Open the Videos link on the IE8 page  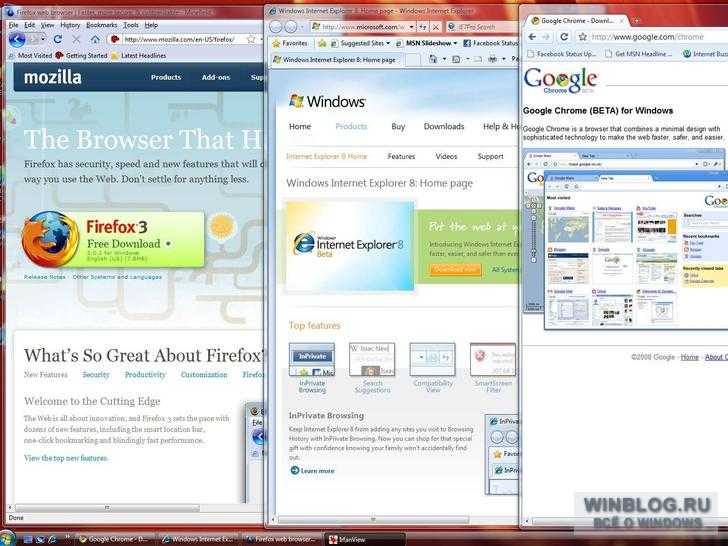[x=446, y=156]
